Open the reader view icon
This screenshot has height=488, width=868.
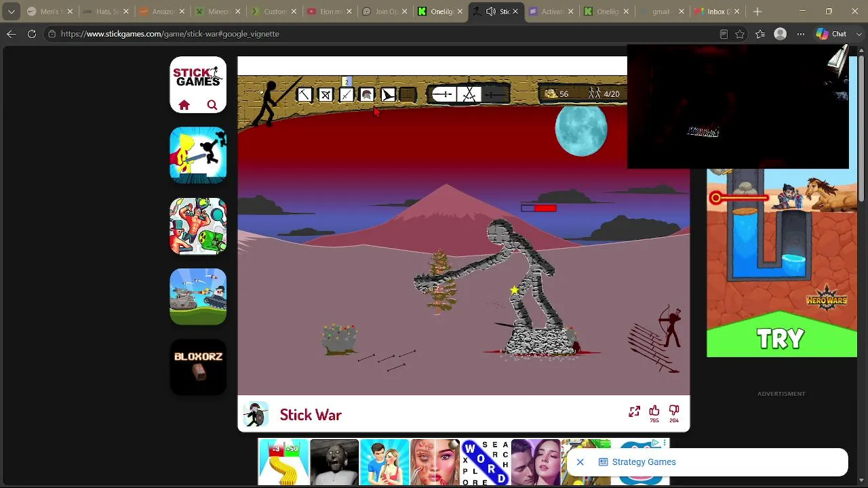click(x=724, y=34)
